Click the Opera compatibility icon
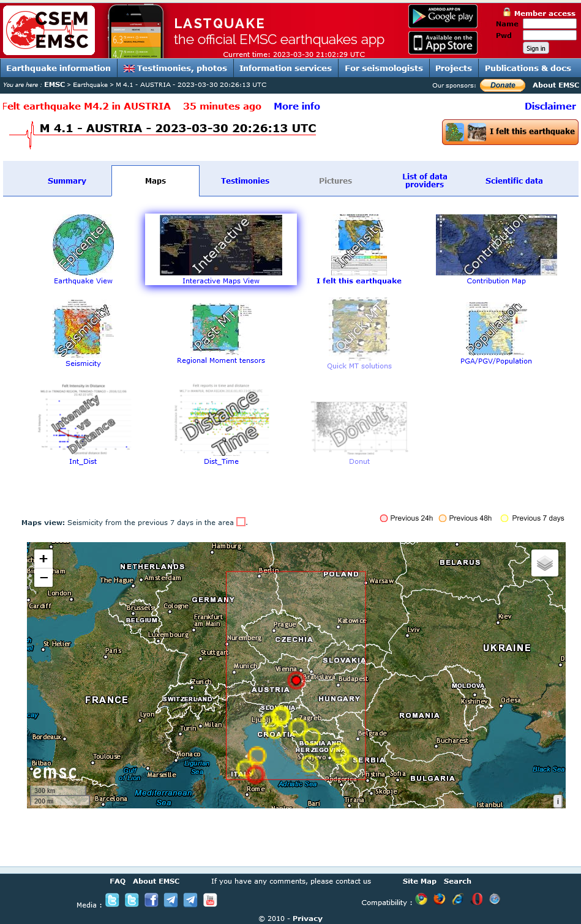This screenshot has height=924, width=581. tap(477, 899)
